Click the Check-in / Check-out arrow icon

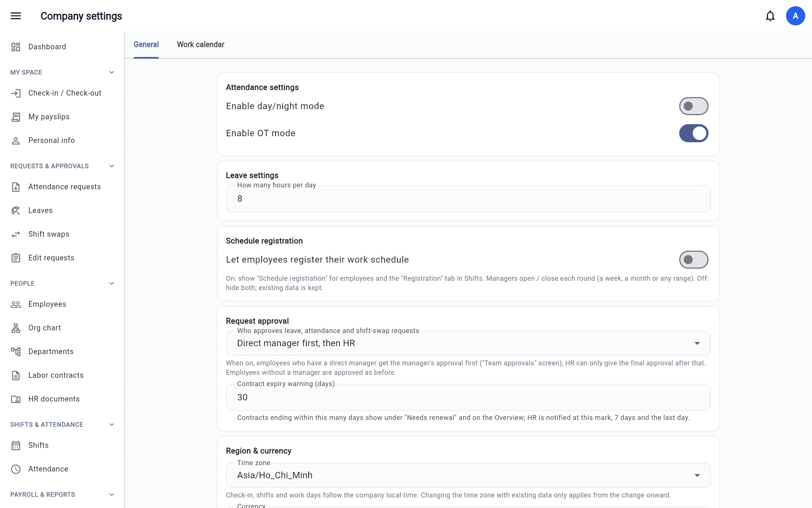point(16,93)
